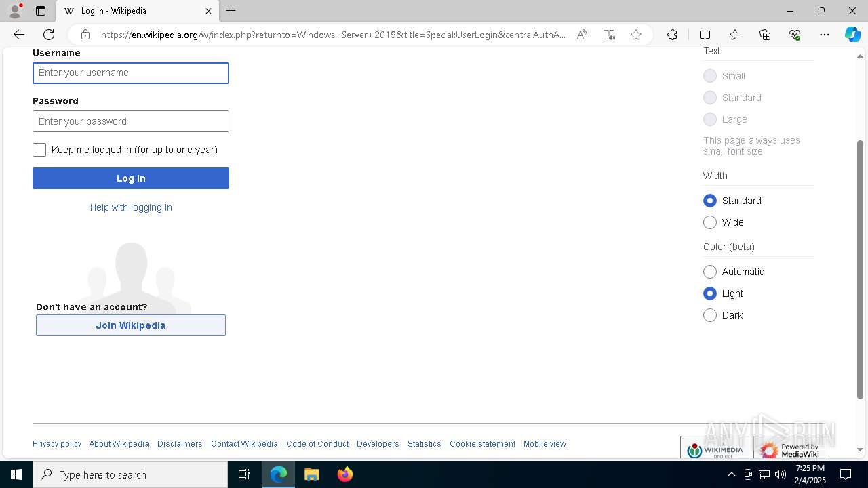Select Standard text size radio
The width and height of the screenshot is (868, 488).
pos(710,98)
